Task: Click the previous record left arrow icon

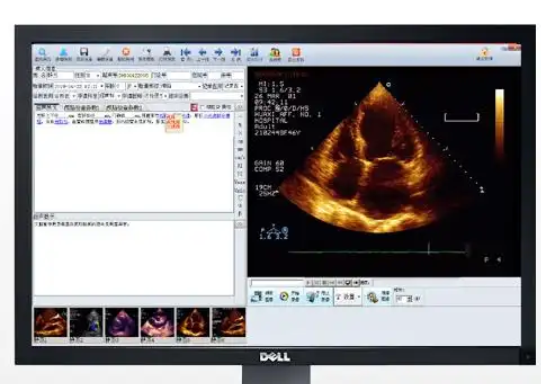Action: click(202, 52)
